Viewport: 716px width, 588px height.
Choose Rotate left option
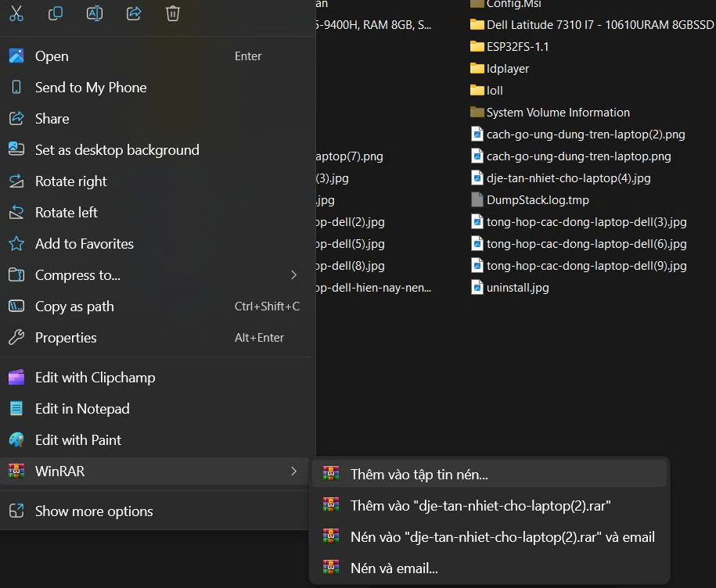pyautogui.click(x=67, y=213)
